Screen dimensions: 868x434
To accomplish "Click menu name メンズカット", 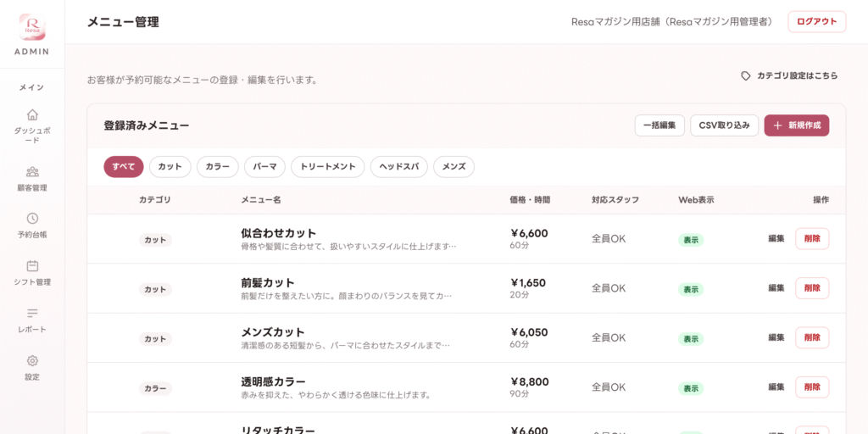I will (273, 332).
